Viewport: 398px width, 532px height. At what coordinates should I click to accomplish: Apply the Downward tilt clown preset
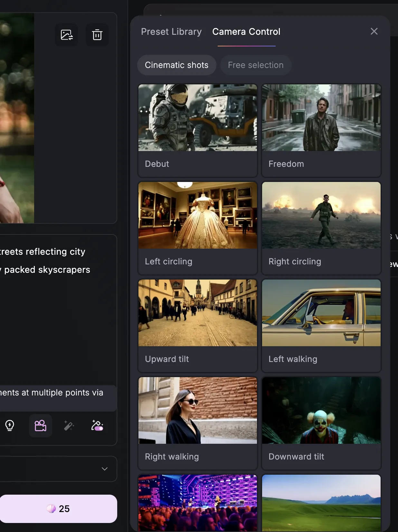(x=321, y=423)
